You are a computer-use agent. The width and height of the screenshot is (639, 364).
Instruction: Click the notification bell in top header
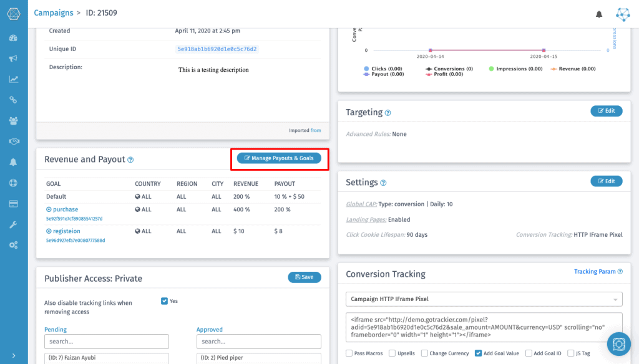(599, 14)
